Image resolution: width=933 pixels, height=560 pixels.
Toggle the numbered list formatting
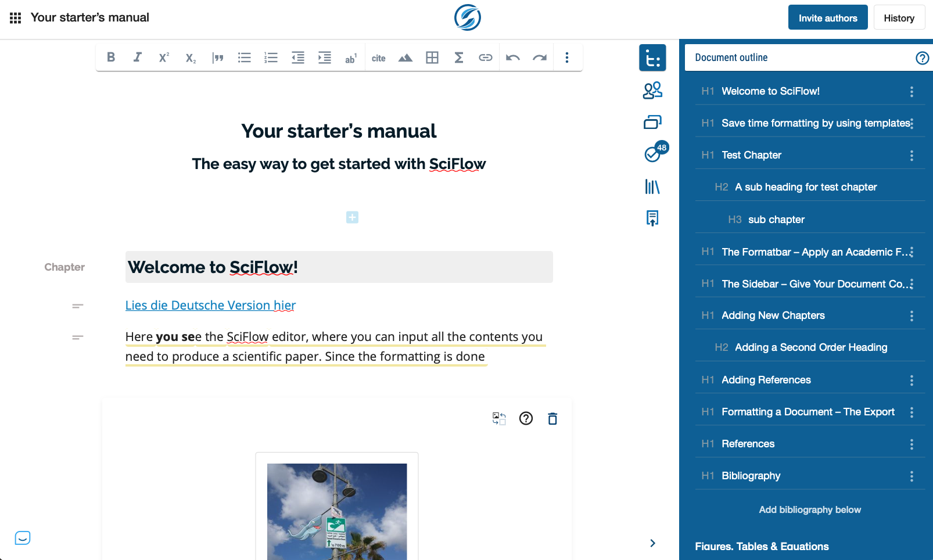coord(271,57)
